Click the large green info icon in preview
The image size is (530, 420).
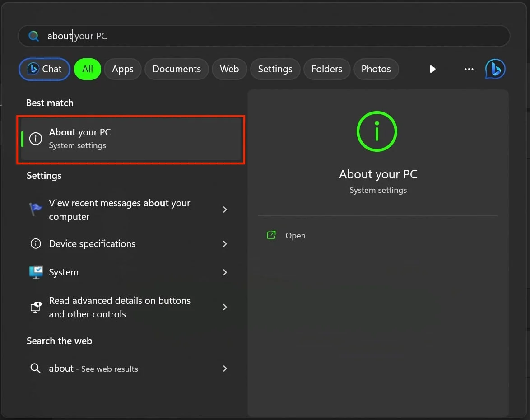pyautogui.click(x=377, y=131)
